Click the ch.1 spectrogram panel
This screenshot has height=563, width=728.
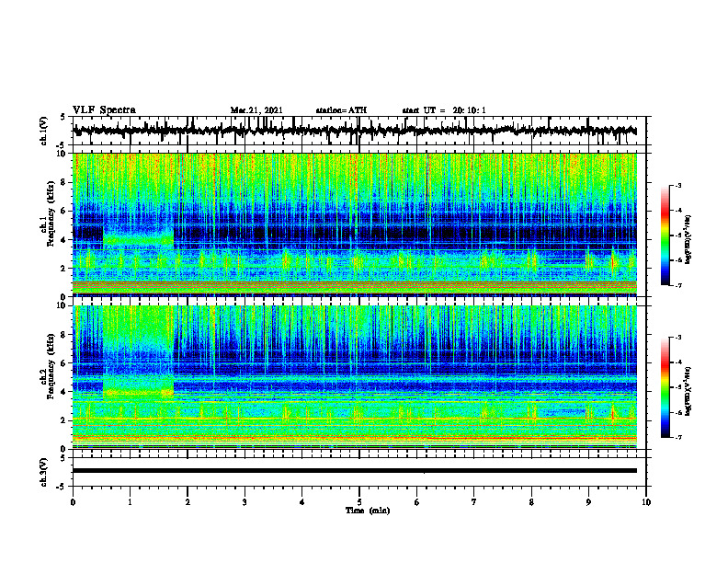coord(354,224)
